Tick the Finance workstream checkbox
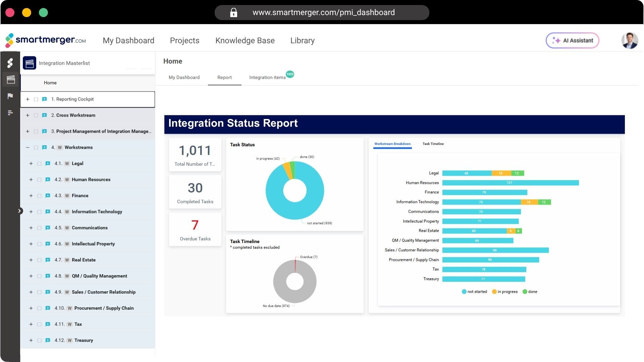Image resolution: width=644 pixels, height=362 pixels. point(39,196)
